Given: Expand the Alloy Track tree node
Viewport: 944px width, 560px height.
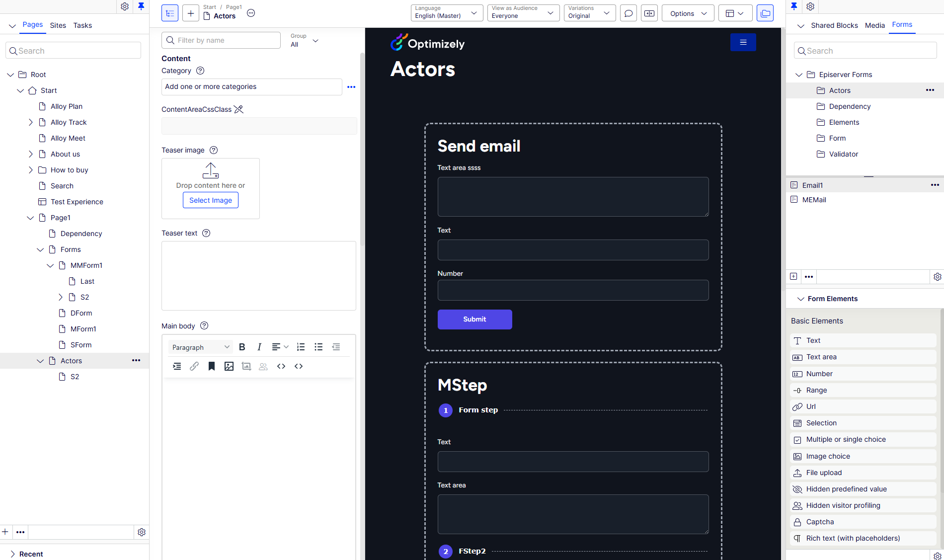Looking at the screenshot, I should 31,122.
